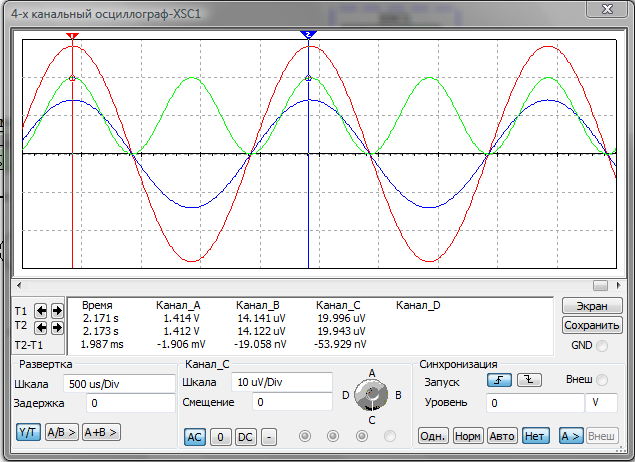The height and width of the screenshot is (462, 635).
Task: Click the Сохранить button
Action: [592, 325]
